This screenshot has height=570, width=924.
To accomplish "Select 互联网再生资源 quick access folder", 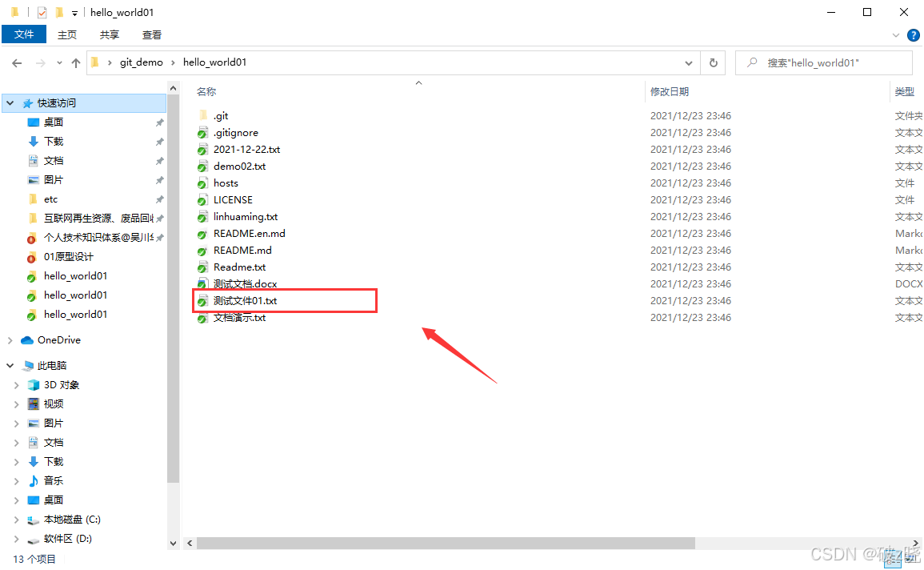I will 98,219.
